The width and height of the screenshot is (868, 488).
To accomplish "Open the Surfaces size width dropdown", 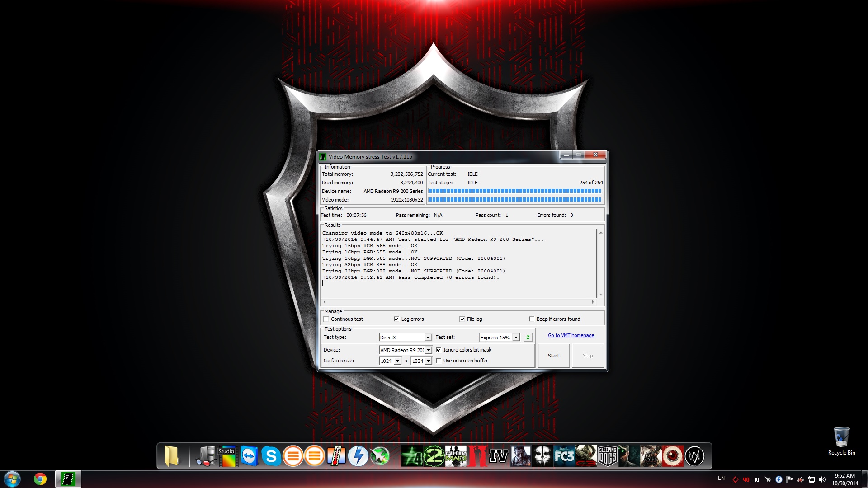I will pos(398,361).
